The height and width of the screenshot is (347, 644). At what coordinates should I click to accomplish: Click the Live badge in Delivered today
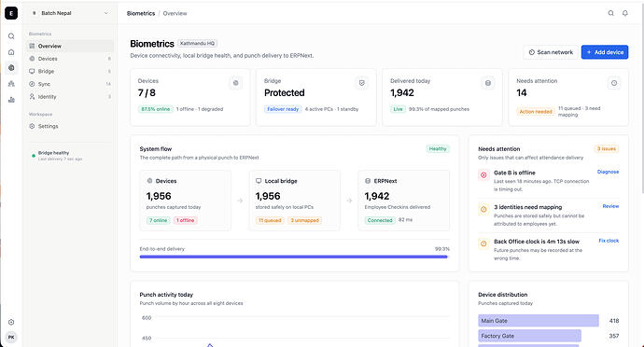click(x=398, y=109)
